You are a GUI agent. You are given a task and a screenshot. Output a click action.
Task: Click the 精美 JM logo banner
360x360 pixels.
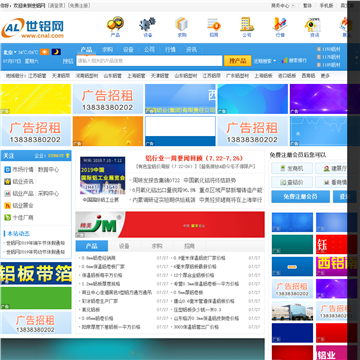point(170,225)
